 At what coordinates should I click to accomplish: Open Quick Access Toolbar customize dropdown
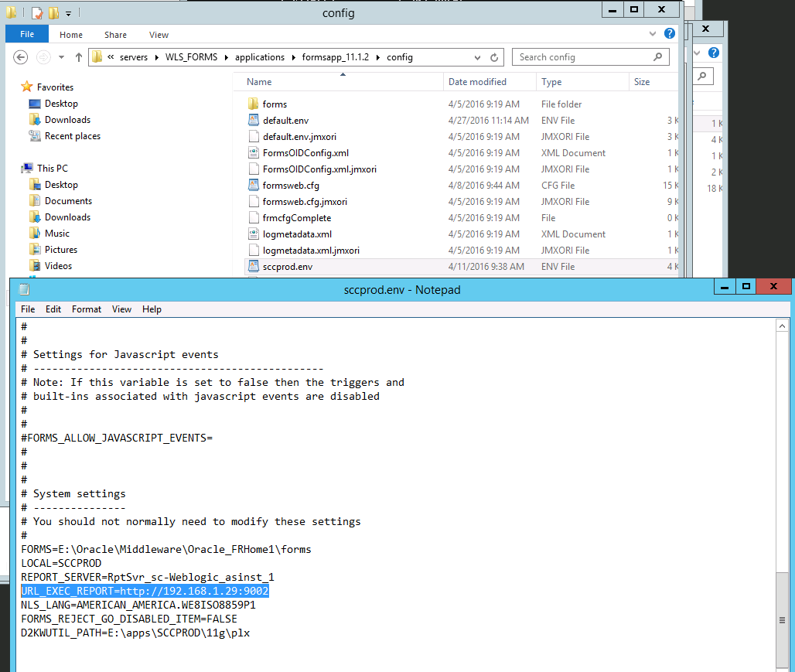69,13
